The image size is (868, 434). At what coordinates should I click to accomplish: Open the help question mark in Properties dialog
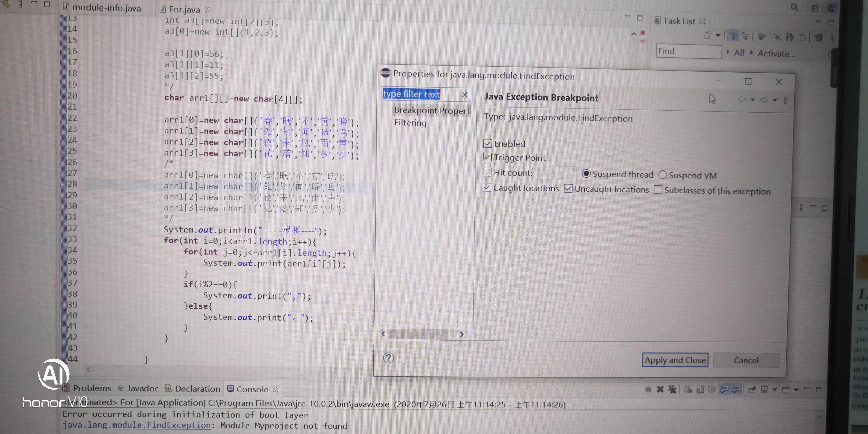tap(388, 358)
